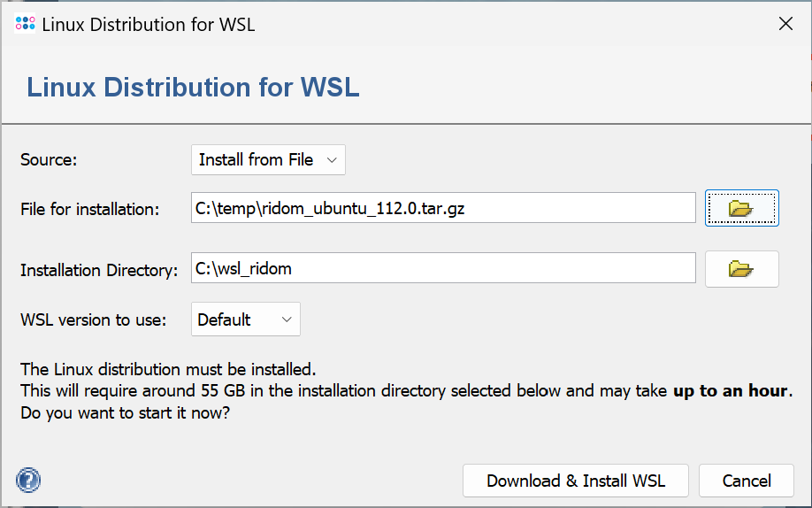Click the WSL version to use: label
Viewport: 812px width, 508px height.
tap(94, 319)
